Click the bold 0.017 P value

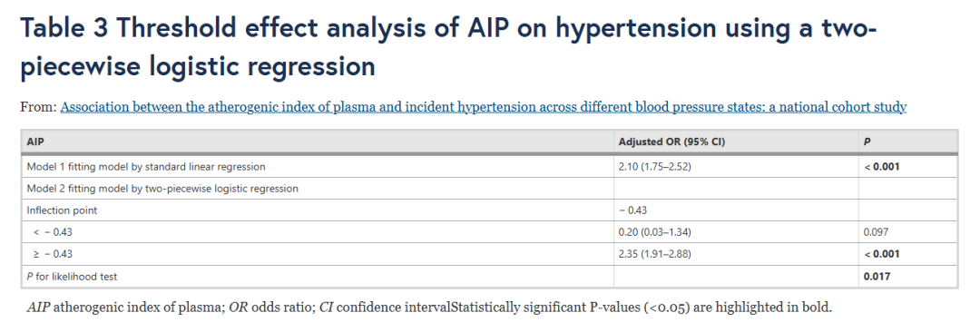tap(877, 276)
